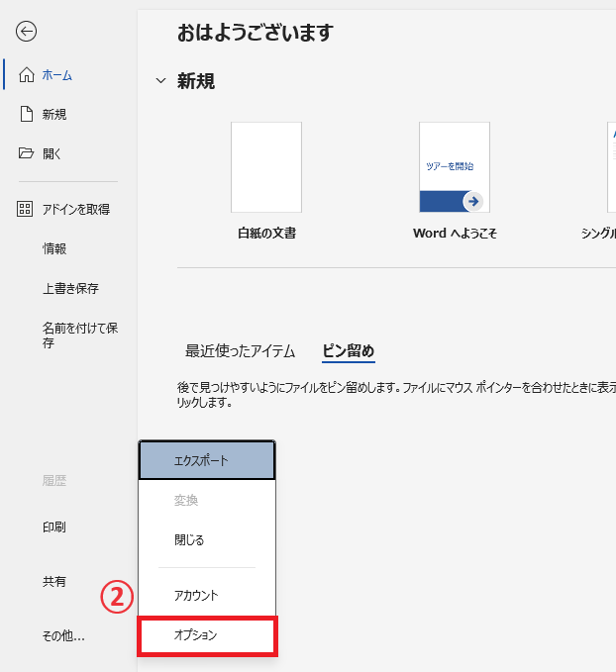The height and width of the screenshot is (672, 616).
Task: Click the back arrow circle icon
Action: (x=26, y=32)
